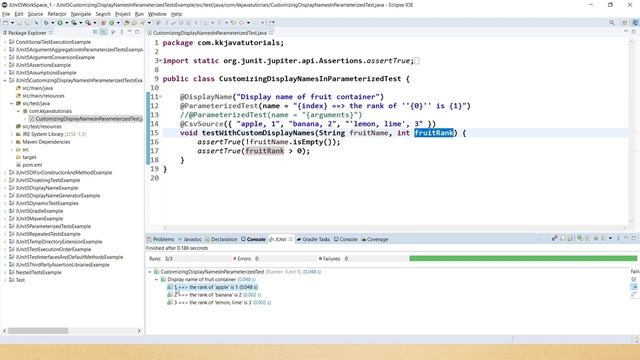Click Rerun Failed Tests First icon
640x360 pixels.
click(x=587, y=238)
